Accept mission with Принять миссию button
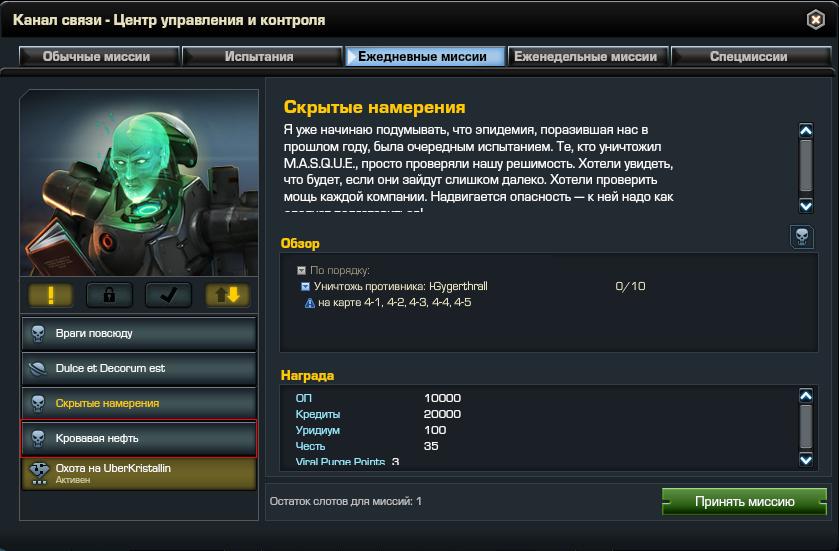 coord(744,501)
